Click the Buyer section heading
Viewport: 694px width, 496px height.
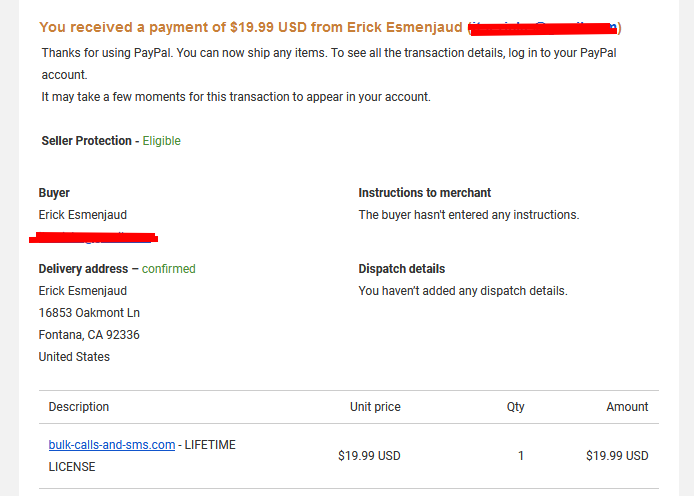pyautogui.click(x=54, y=193)
